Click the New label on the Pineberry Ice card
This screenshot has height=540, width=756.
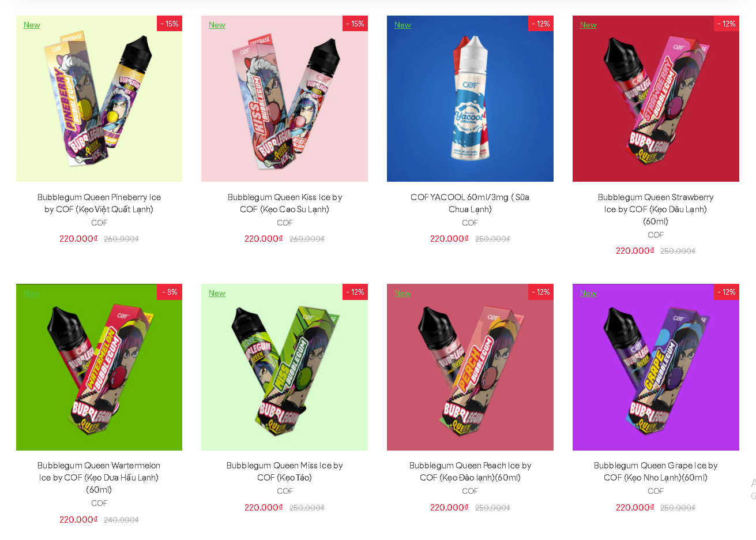coord(32,25)
